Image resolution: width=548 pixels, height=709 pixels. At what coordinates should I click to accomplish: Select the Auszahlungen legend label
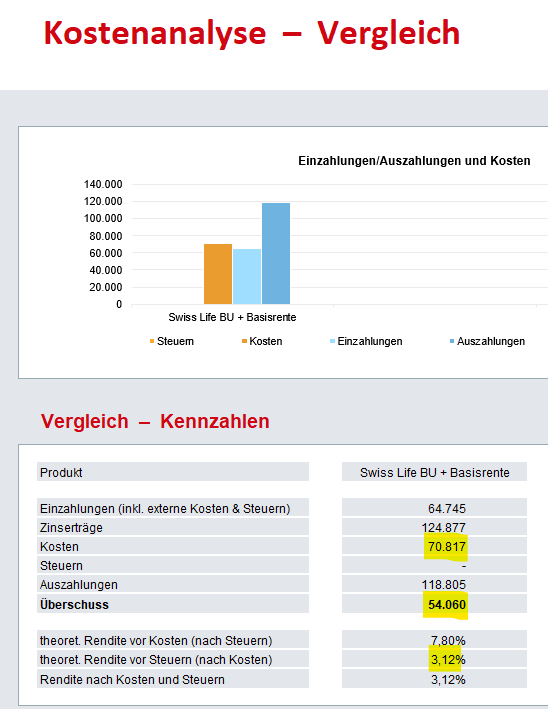(x=491, y=341)
